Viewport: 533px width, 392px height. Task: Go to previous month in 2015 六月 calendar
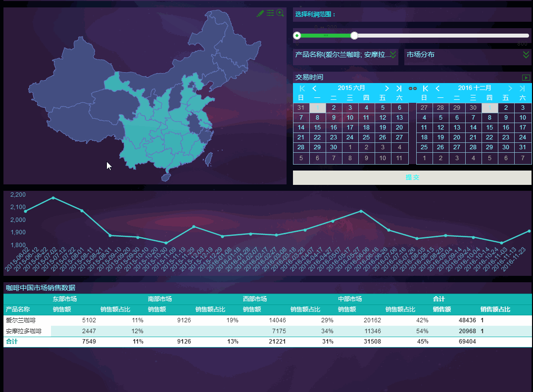point(314,88)
